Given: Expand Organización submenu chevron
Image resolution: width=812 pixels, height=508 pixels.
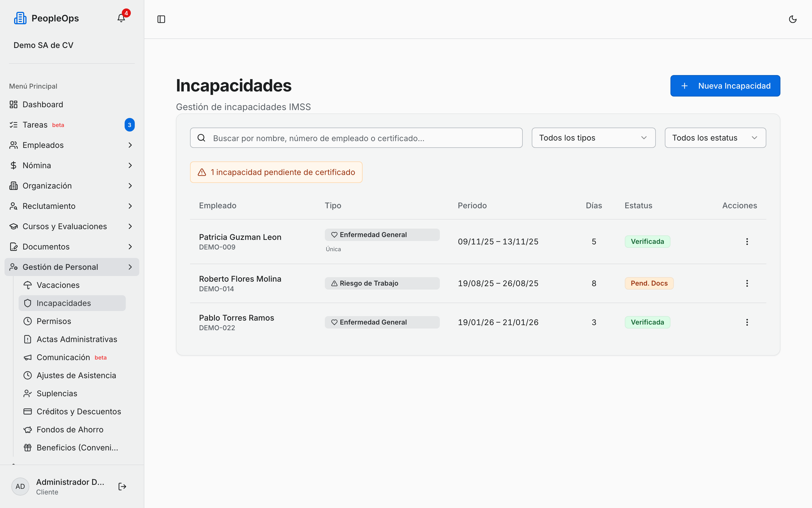Looking at the screenshot, I should [130, 186].
